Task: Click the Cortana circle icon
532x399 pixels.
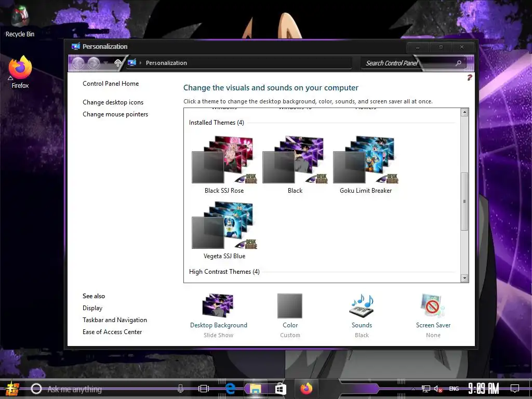Action: coord(36,389)
